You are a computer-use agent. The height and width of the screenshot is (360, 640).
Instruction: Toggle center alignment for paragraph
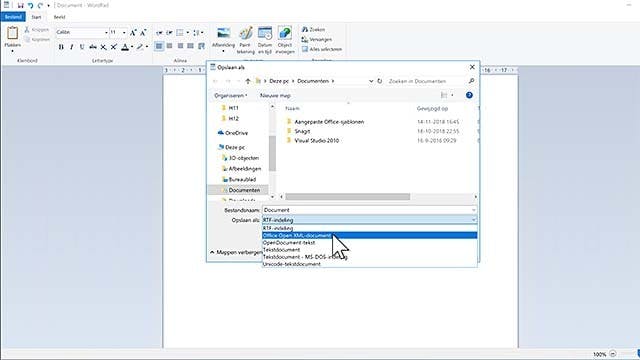click(x=169, y=46)
